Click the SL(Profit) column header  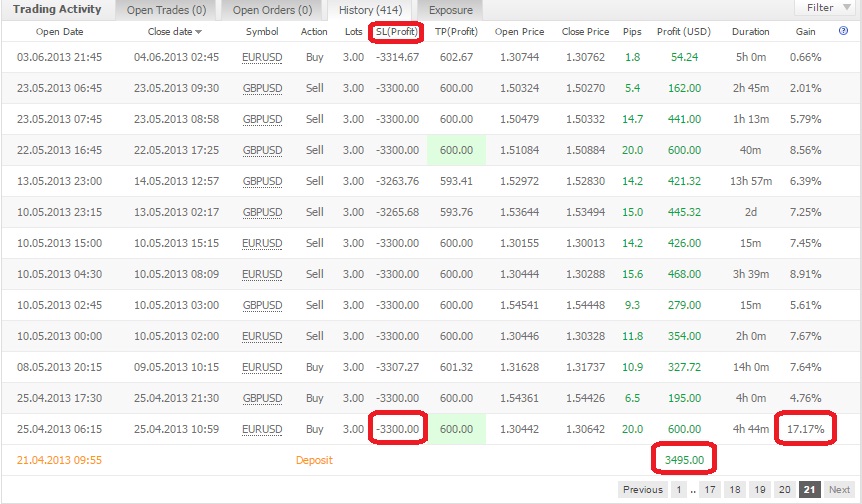click(395, 32)
